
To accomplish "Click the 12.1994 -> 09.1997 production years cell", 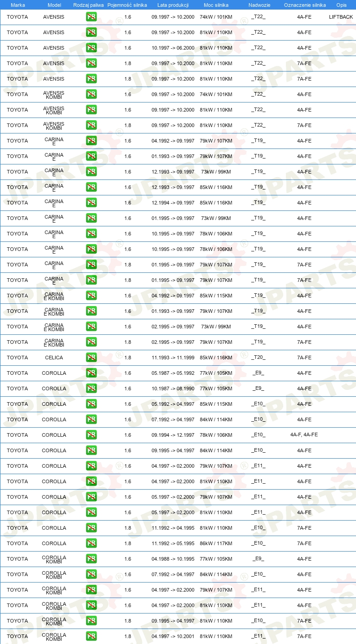I will pos(173,203).
